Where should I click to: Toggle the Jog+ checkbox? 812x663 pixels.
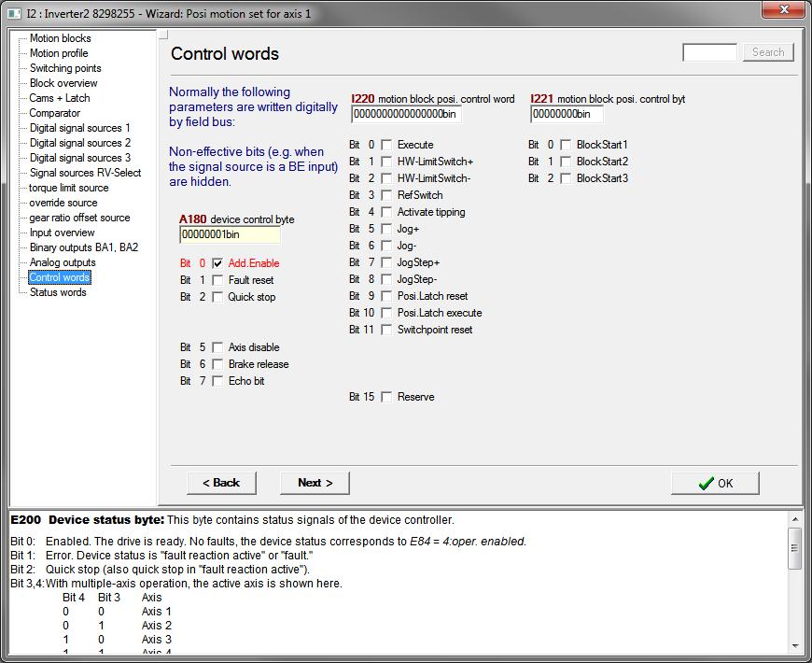[386, 229]
